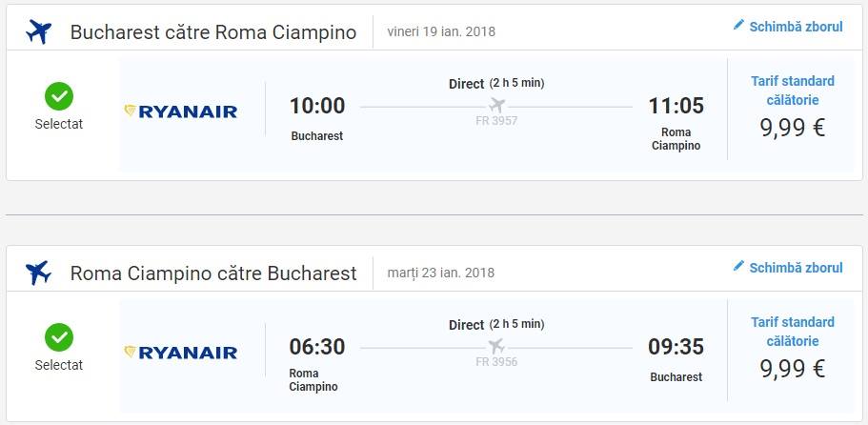Click the pencil icon next to the first Schimbă zborul
868x425 pixels.
pos(738,26)
